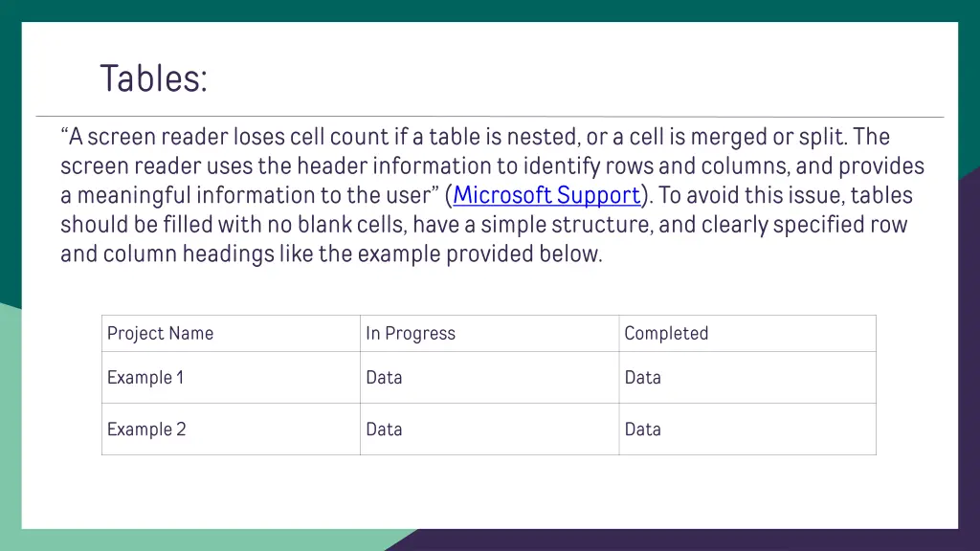Click the quoted screen reader paragraph
This screenshot has height=551, width=980.
coord(493,195)
